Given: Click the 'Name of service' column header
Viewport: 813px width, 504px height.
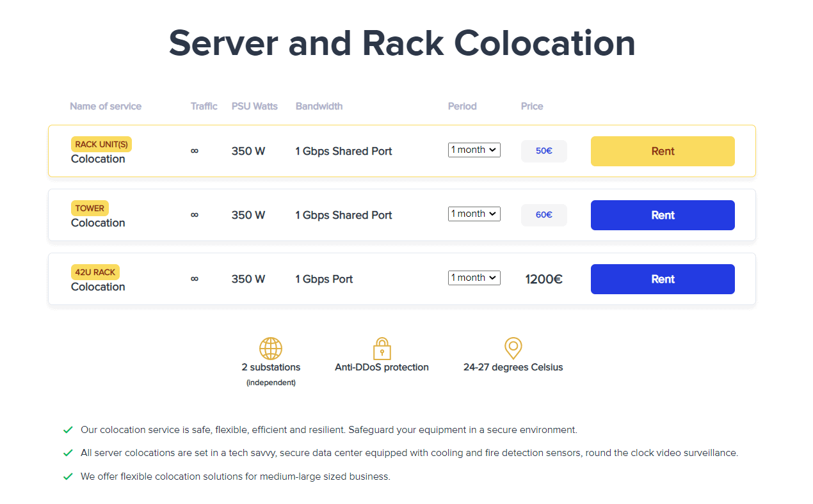Looking at the screenshot, I should click(x=106, y=106).
